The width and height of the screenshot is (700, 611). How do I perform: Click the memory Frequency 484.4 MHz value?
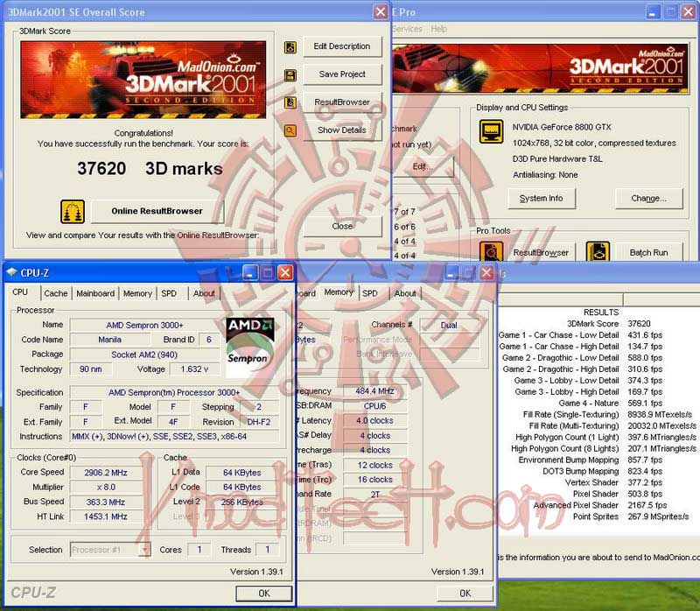point(375,391)
